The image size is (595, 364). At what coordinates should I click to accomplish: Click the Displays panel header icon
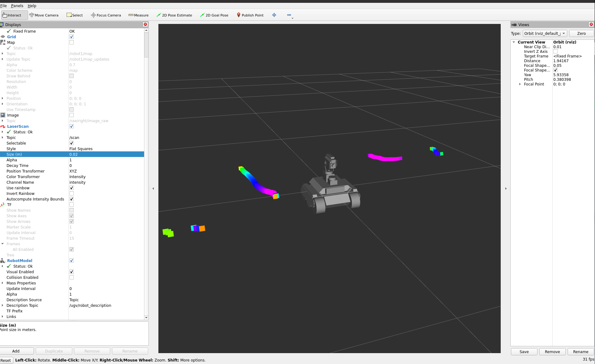[2, 25]
